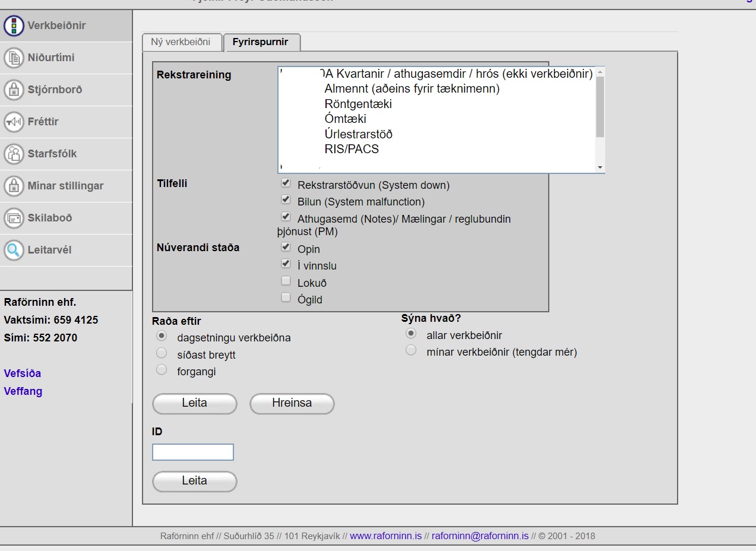Switch to the Ný verkbeiðni tab
The height and width of the screenshot is (551, 756).
pos(181,42)
